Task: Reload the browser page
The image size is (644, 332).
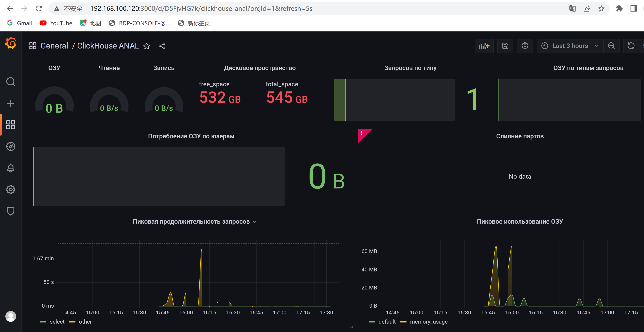Action: (x=39, y=8)
